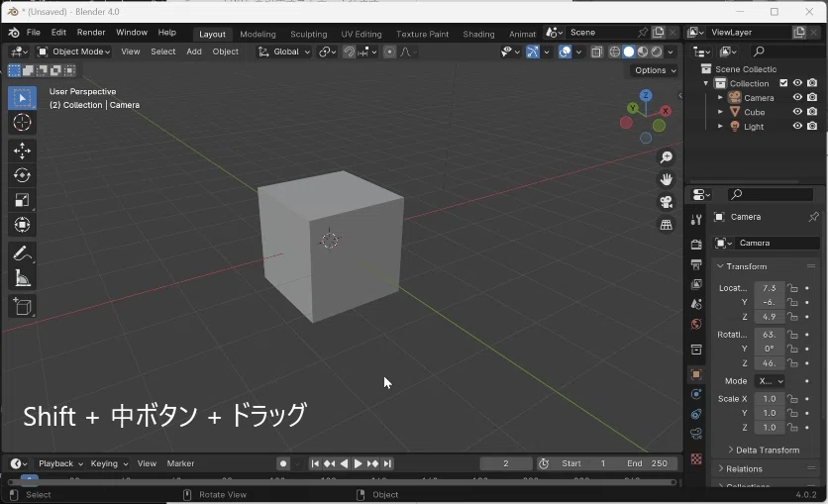Open the Global transform orientation dropdown
Viewport: 828px width, 504px height.
coord(284,51)
